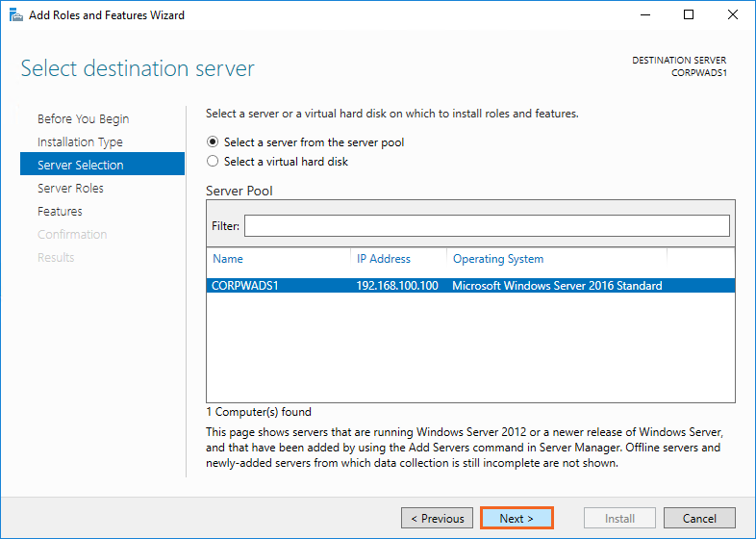756x539 pixels.
Task: Click the wizard icon in title bar
Action: (x=14, y=15)
